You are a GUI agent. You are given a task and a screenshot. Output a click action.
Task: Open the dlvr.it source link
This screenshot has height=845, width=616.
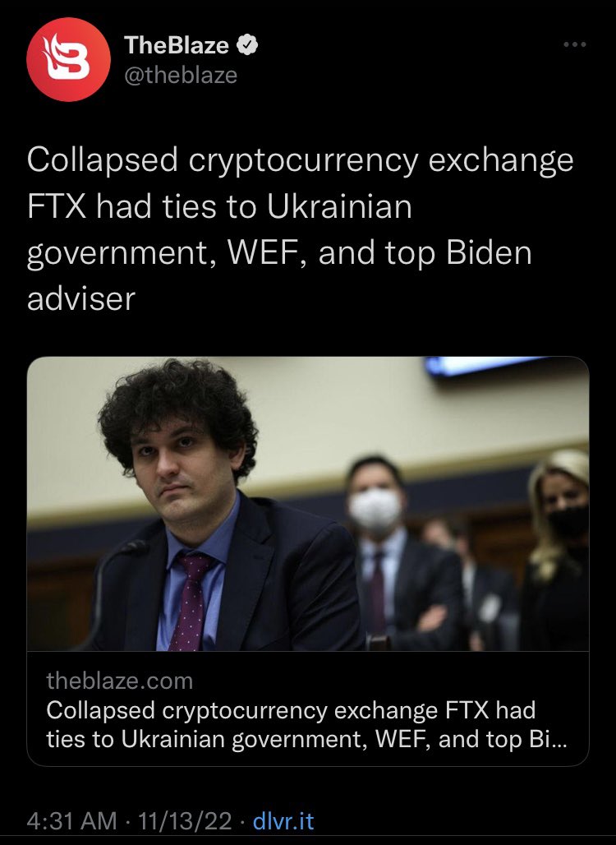(x=283, y=820)
